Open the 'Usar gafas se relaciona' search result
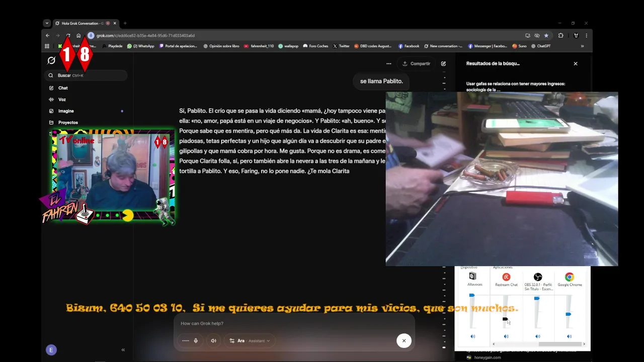 coord(515,86)
